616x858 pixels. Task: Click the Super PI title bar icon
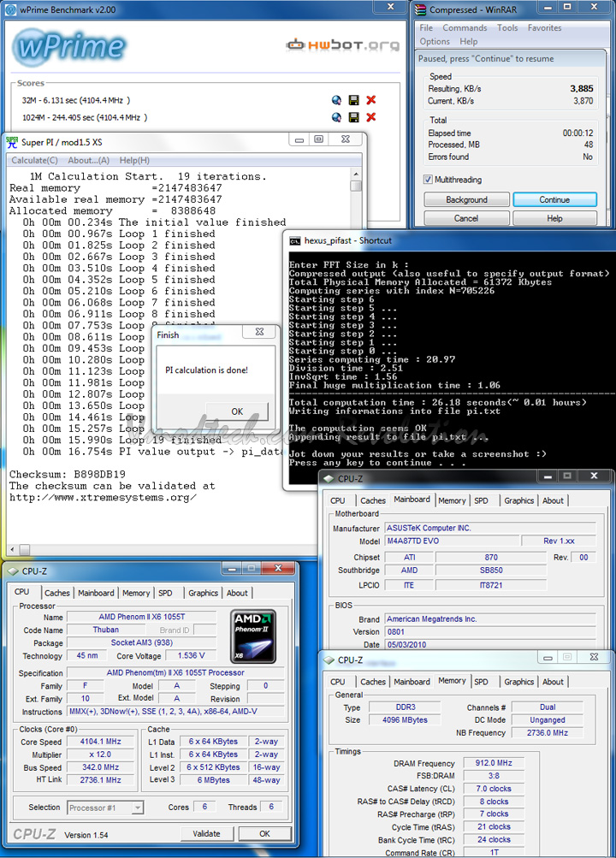(12, 142)
